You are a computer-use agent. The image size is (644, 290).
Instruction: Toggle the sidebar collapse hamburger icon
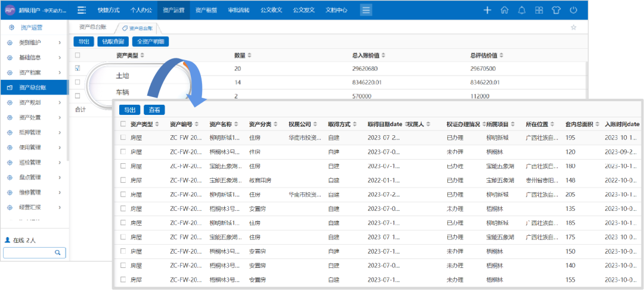click(x=82, y=10)
